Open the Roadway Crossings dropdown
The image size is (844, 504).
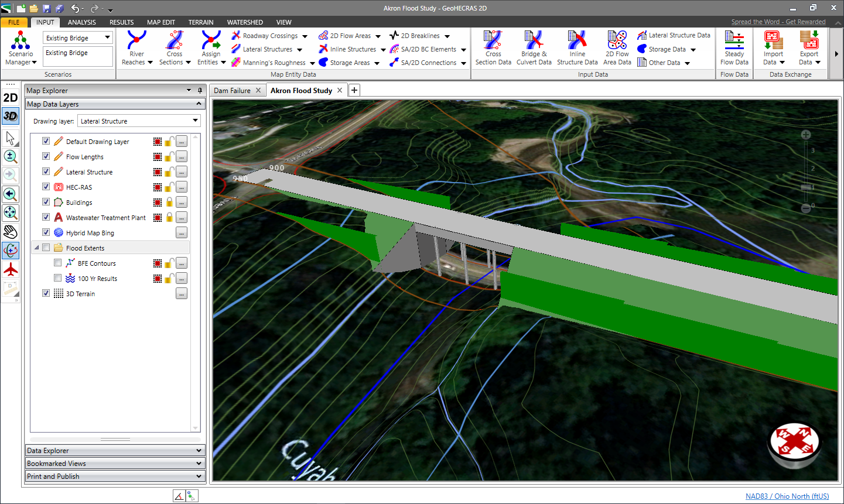[x=305, y=35]
